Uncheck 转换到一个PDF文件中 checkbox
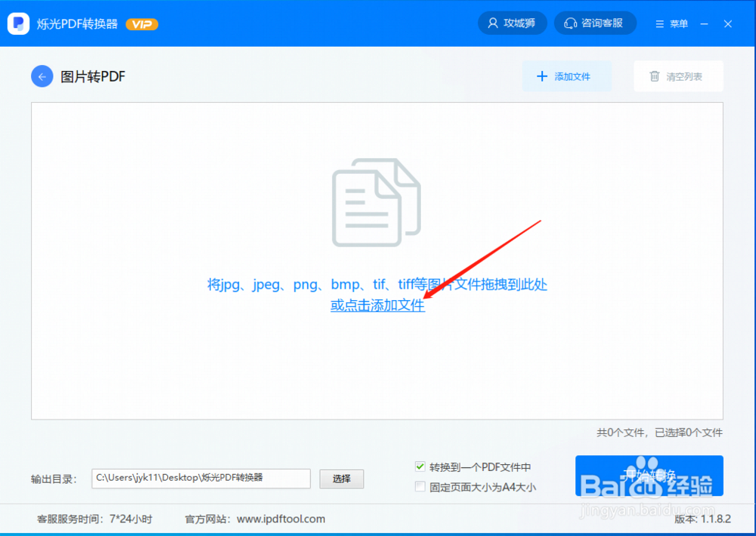This screenshot has height=536, width=756. pos(420,466)
